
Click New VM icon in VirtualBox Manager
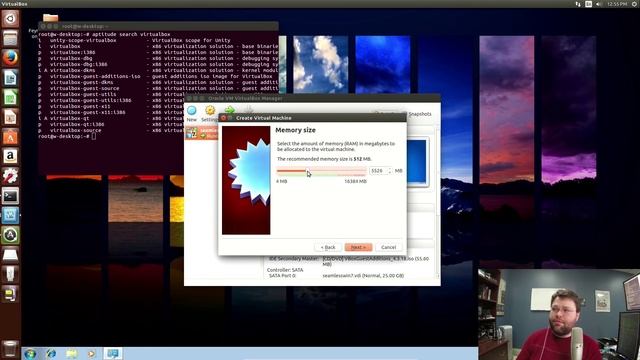coord(191,113)
